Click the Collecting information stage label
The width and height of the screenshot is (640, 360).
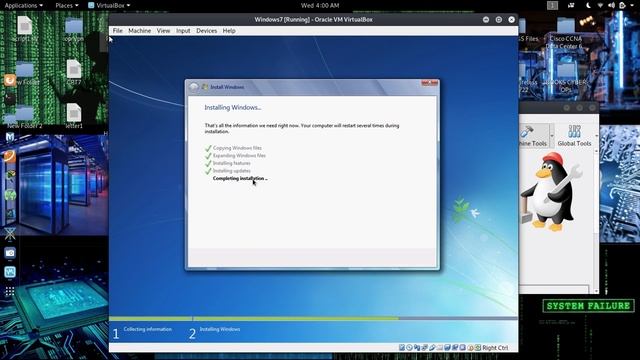(x=147, y=329)
